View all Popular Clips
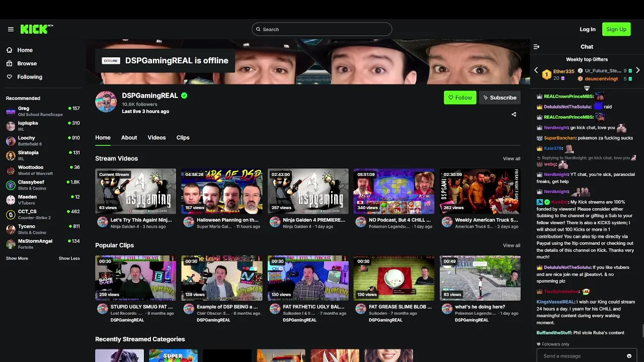Screen dimensions: 644x362 pos(511,245)
